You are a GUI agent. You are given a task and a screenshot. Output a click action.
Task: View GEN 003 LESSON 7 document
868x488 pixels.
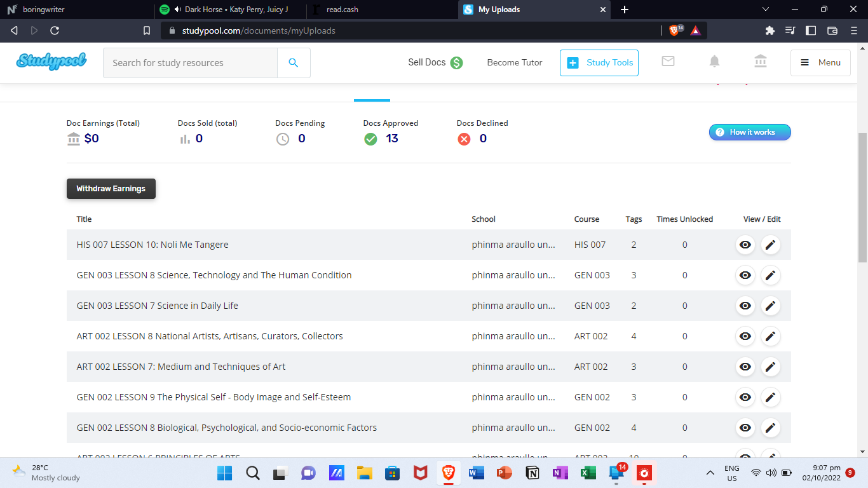coord(745,306)
